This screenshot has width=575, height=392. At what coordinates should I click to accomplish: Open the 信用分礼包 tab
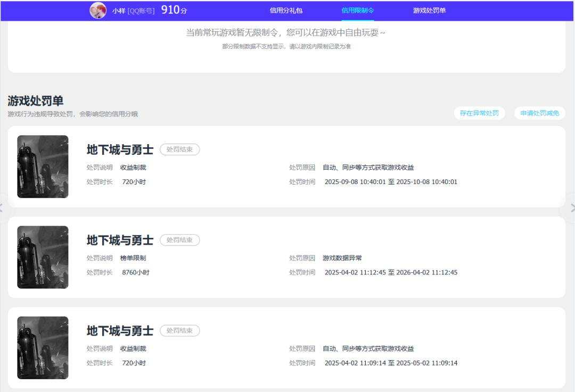tap(286, 11)
